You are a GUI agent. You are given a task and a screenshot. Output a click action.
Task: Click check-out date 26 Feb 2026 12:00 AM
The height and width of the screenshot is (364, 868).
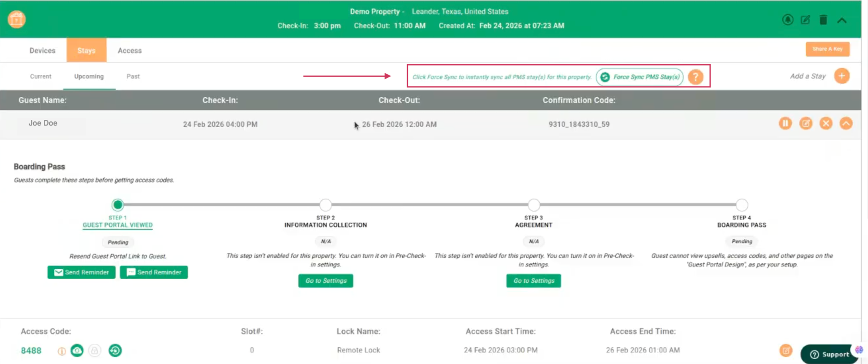pos(399,124)
